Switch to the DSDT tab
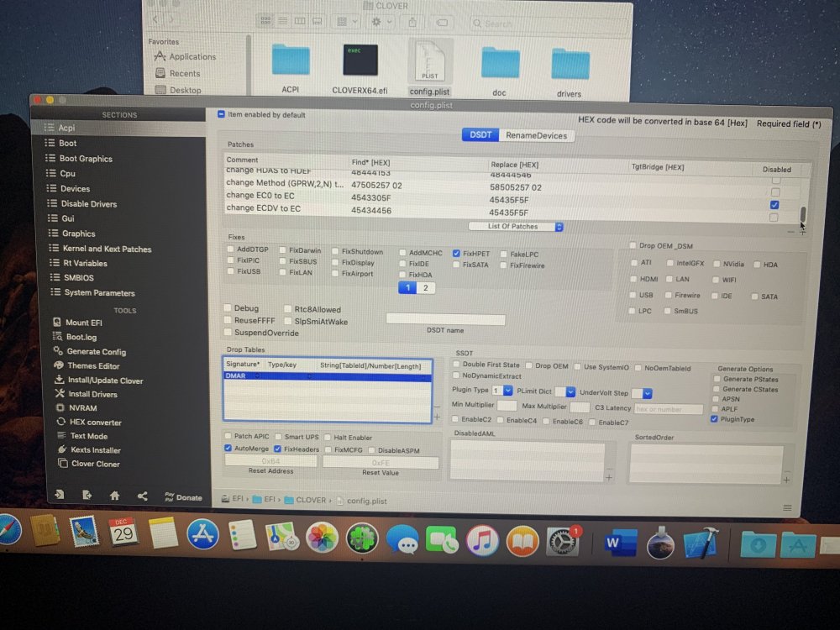 click(480, 134)
